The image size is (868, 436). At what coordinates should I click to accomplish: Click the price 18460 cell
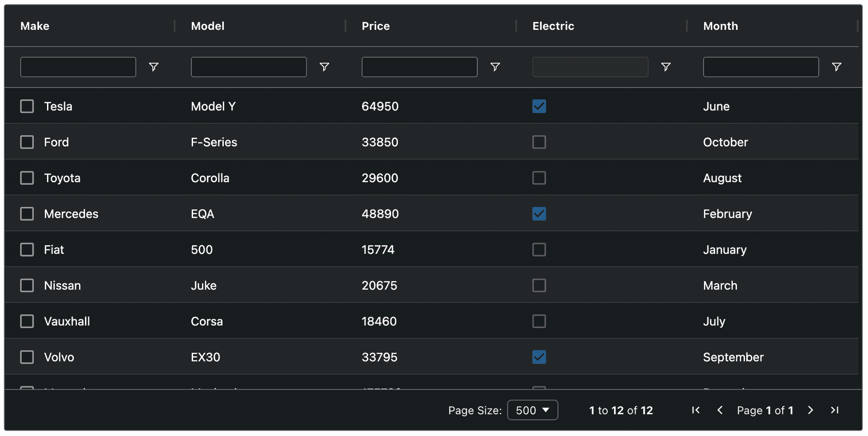click(x=379, y=321)
